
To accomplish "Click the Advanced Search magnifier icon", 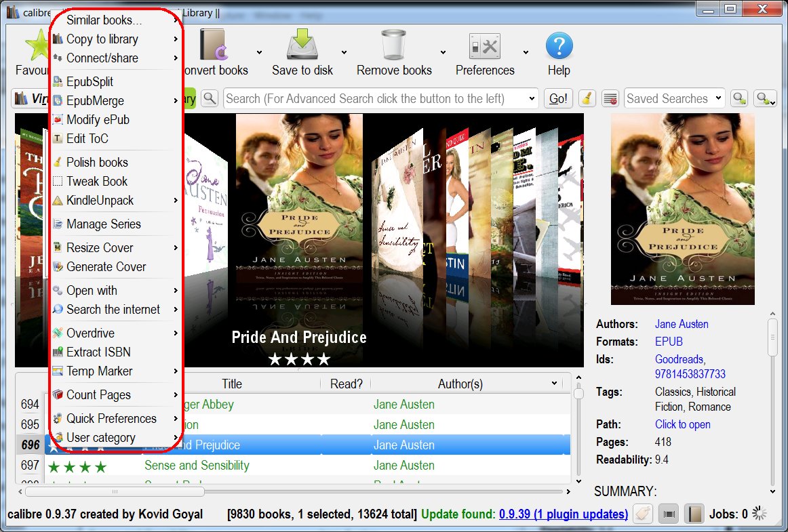I will pyautogui.click(x=210, y=98).
